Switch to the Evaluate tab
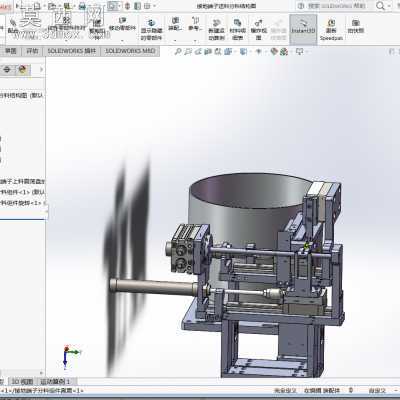The image size is (400, 400). pos(32,51)
